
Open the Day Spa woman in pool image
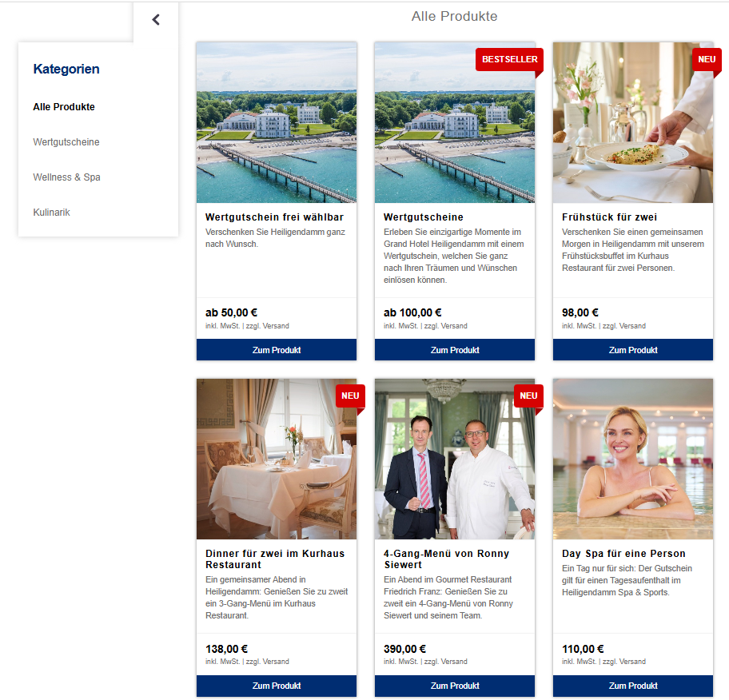click(633, 459)
